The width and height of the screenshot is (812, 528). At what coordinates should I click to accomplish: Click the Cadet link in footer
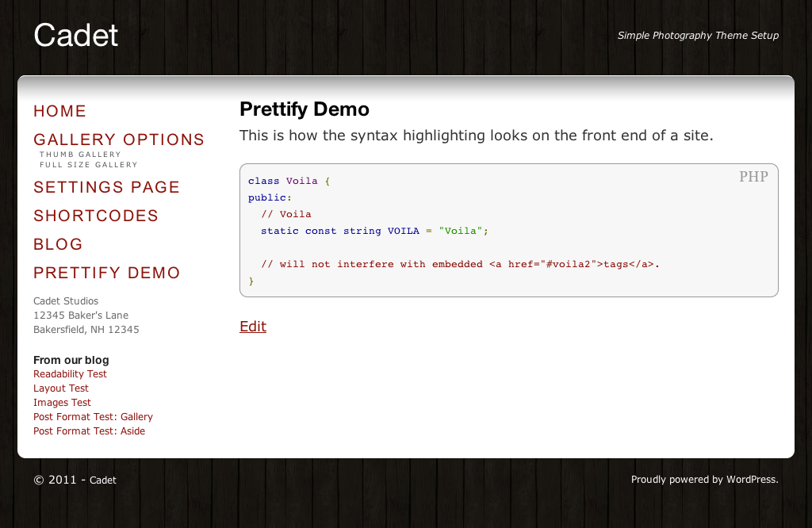(103, 480)
